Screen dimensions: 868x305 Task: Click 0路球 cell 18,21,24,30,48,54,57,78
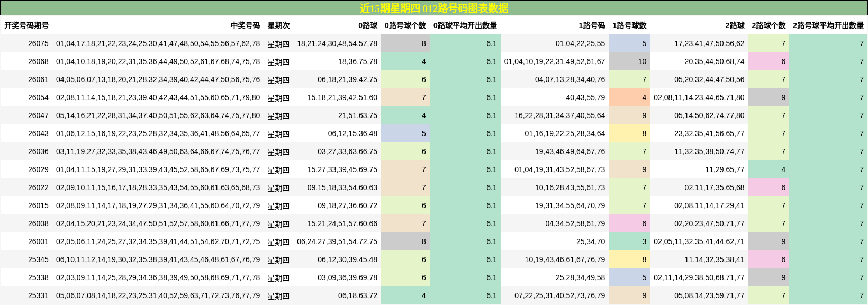(337, 43)
